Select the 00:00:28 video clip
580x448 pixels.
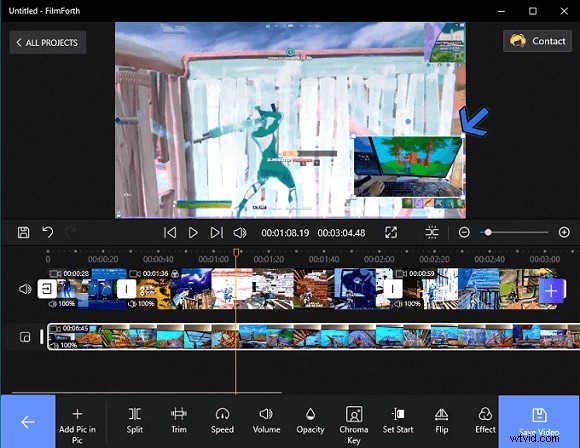point(87,289)
